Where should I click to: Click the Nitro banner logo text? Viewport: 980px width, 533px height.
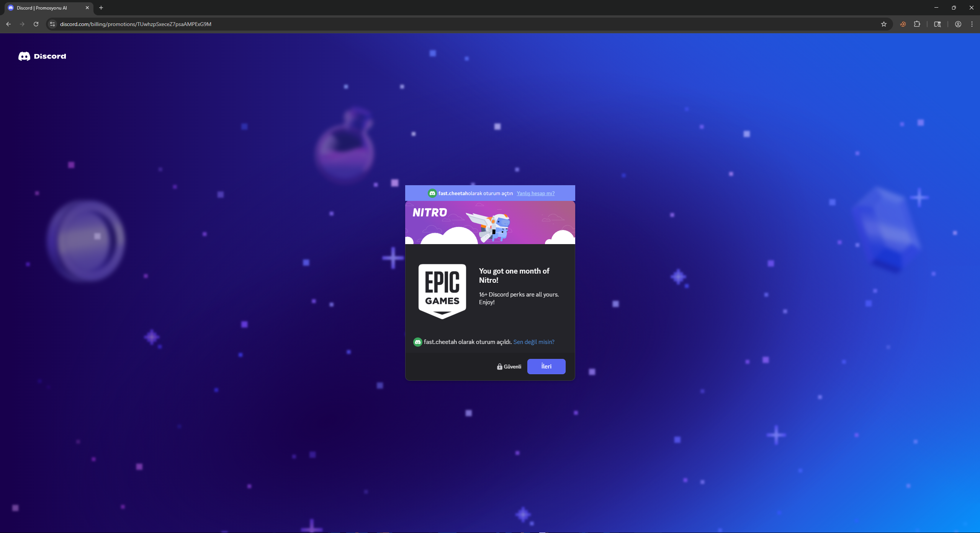point(430,212)
